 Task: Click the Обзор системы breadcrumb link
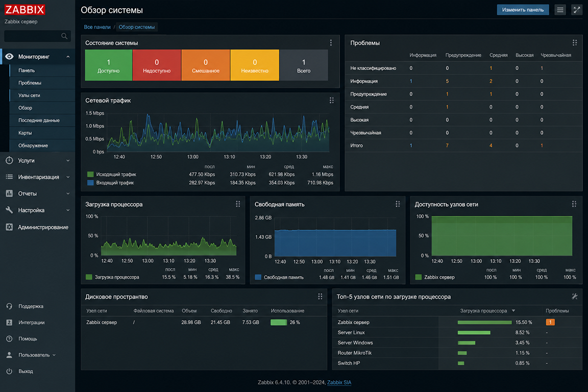coord(136,27)
